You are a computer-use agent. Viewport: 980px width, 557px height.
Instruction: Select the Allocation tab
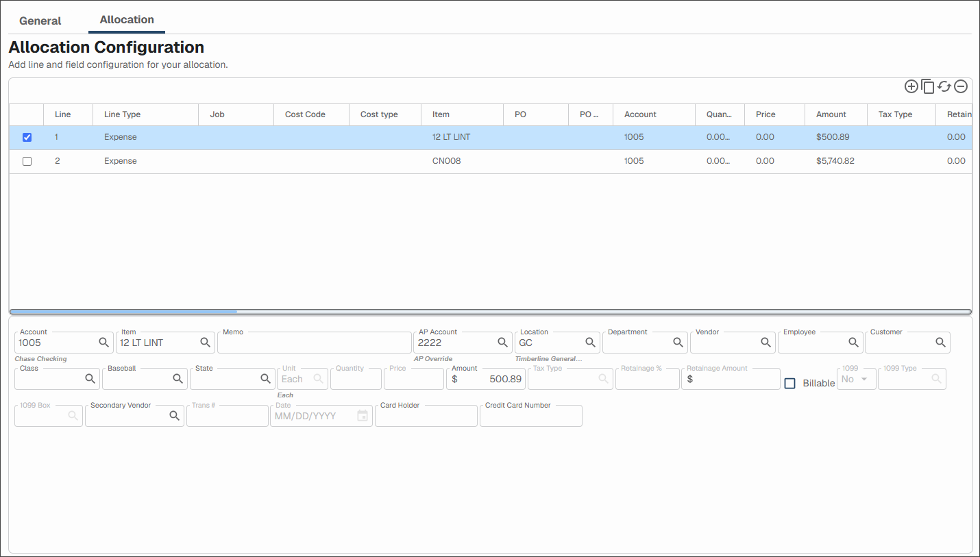pos(127,19)
